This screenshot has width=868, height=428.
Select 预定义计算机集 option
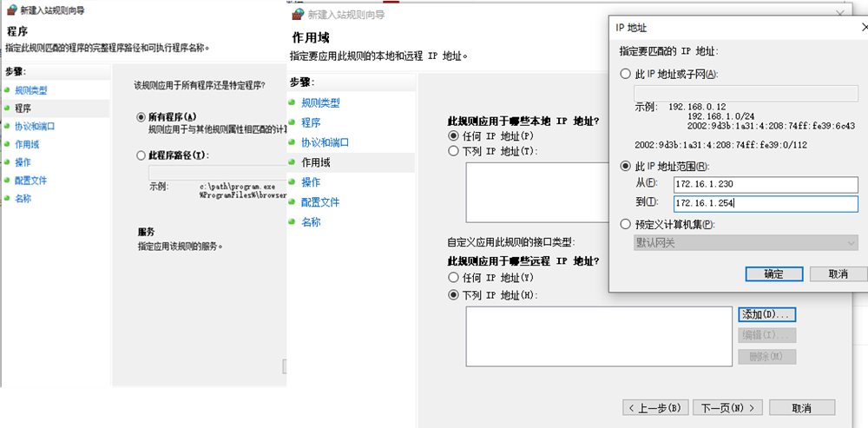click(x=625, y=224)
